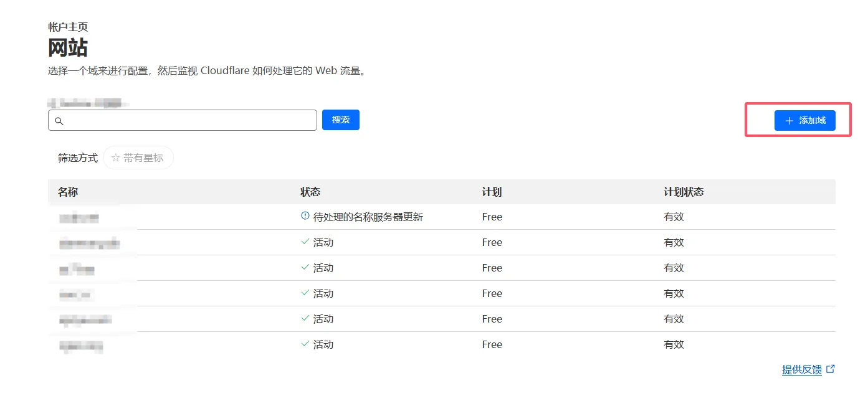Open the 提供反馈 feedback link
This screenshot has height=406, width=868.
[801, 370]
